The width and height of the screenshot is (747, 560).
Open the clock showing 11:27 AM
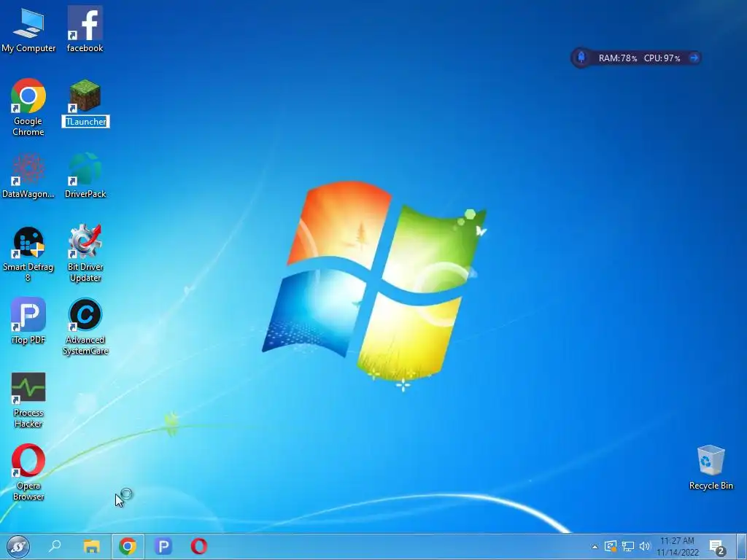click(x=678, y=547)
